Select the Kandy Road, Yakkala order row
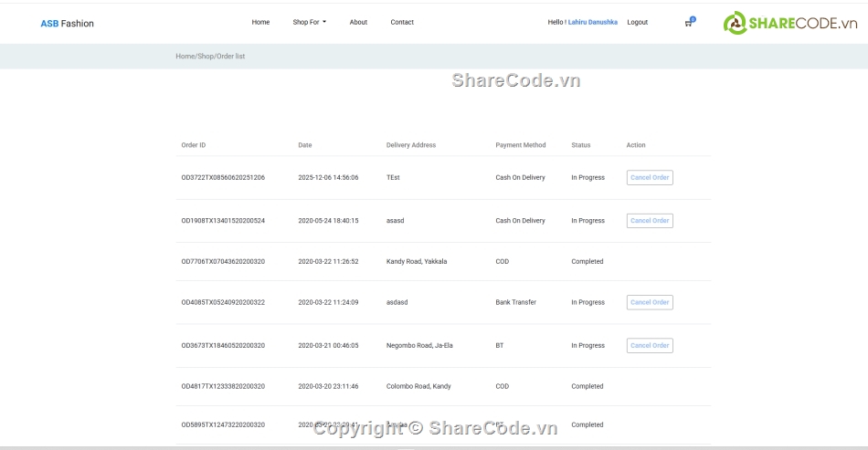Viewport: 868px width, 450px height. click(416, 261)
